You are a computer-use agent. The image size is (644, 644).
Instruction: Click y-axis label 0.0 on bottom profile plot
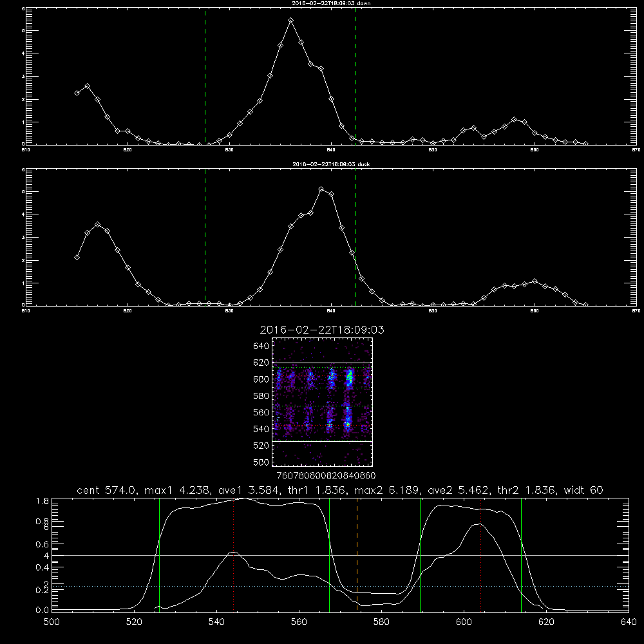42,611
